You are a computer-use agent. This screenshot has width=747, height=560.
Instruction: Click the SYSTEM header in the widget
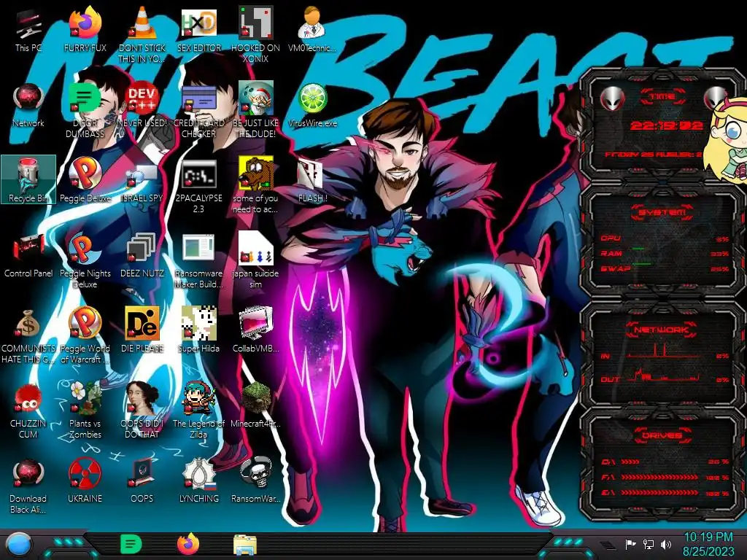pos(662,212)
